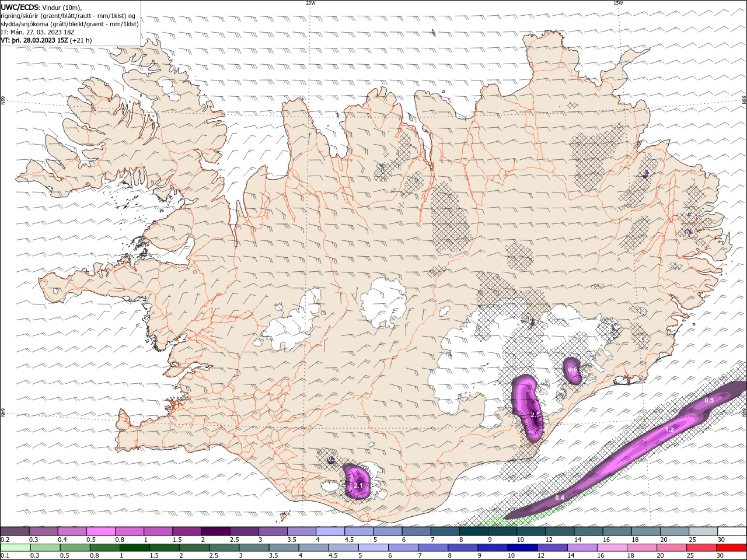Click the 4 gray-blue rain legend swatch
Image resolution: width=747 pixels, height=560 pixels.
click(313, 548)
